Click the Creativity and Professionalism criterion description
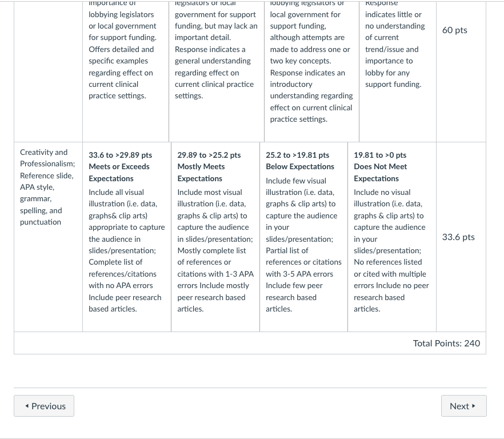Viewport: 504px width, 439px height. click(x=47, y=187)
